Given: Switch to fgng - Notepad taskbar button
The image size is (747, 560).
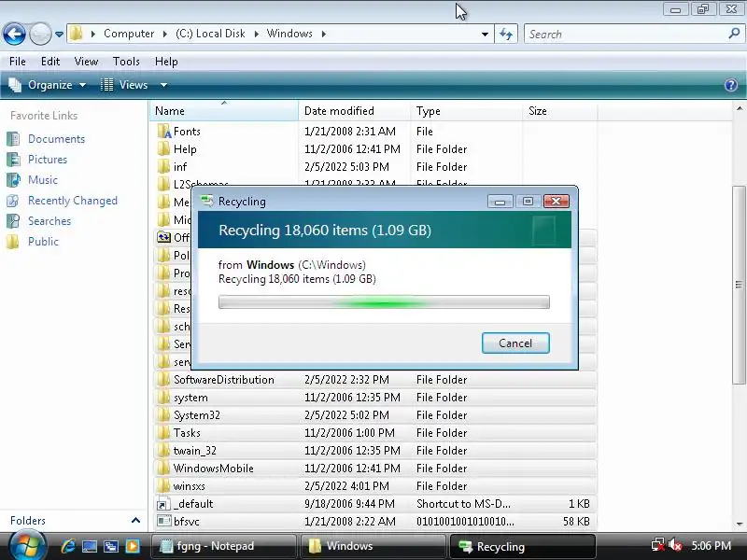Looking at the screenshot, I should 223,546.
